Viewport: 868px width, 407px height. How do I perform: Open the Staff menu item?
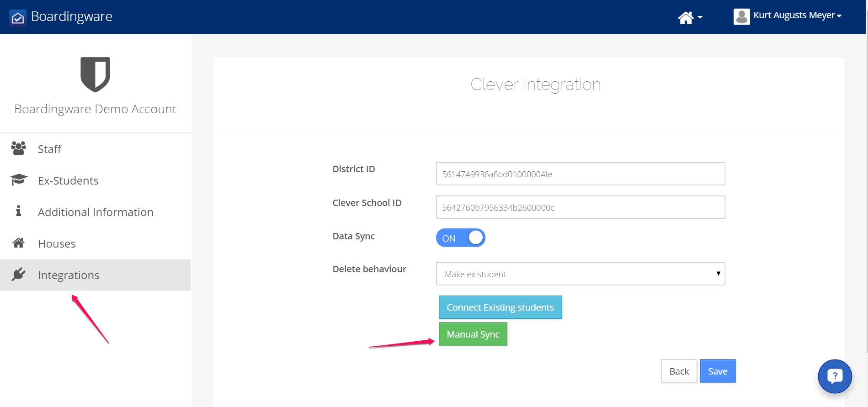95,149
